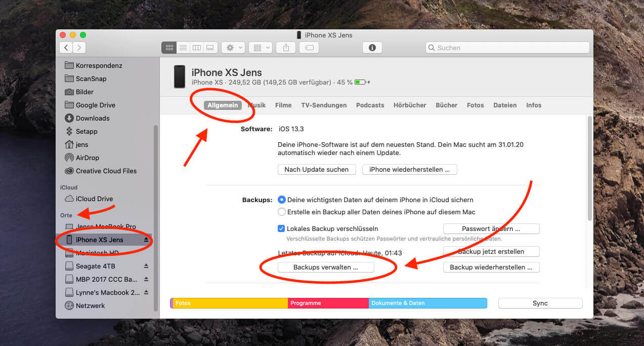The image size is (644, 346).
Task: Switch to the Podcasts tab
Action: point(370,105)
